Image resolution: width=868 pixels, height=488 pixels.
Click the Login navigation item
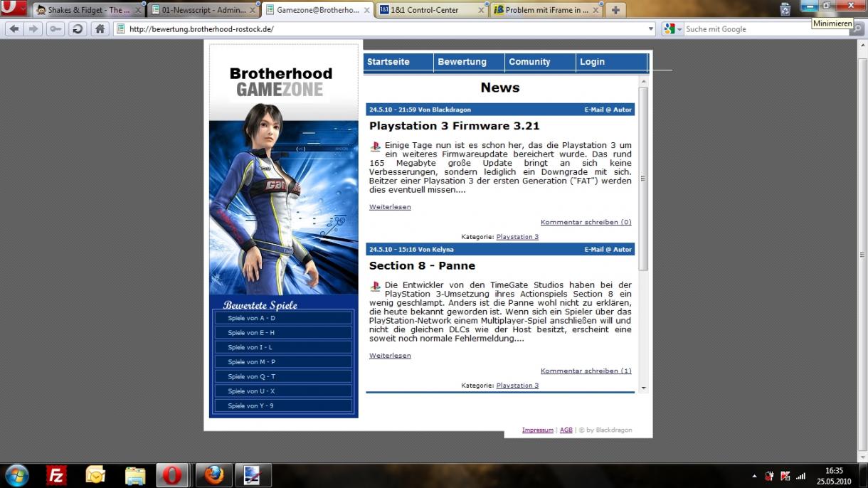click(x=592, y=62)
